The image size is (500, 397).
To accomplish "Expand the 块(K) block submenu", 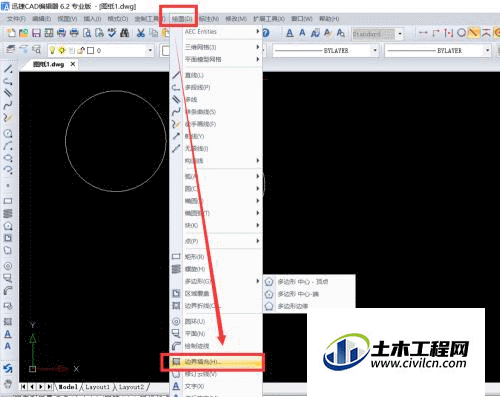I will pyautogui.click(x=216, y=225).
